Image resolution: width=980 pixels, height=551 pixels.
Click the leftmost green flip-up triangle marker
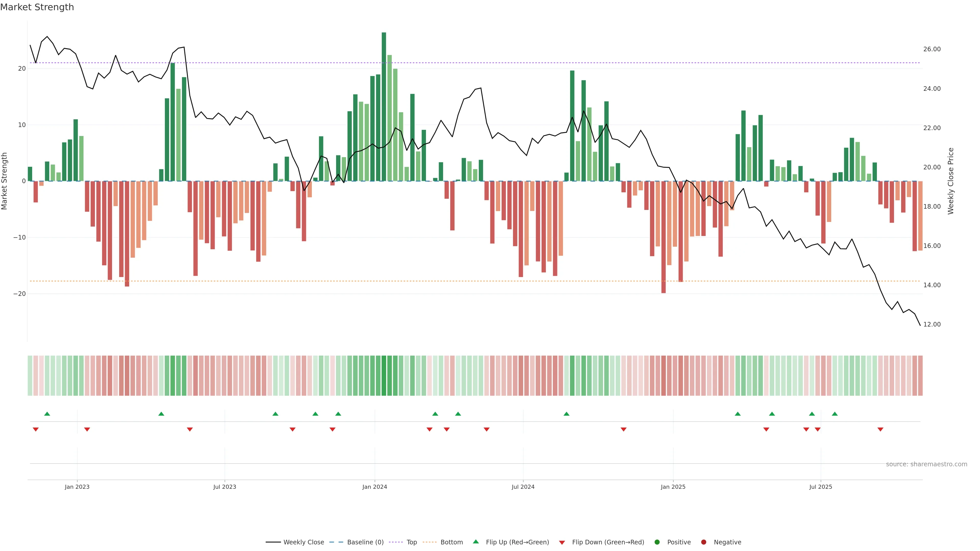pyautogui.click(x=47, y=414)
